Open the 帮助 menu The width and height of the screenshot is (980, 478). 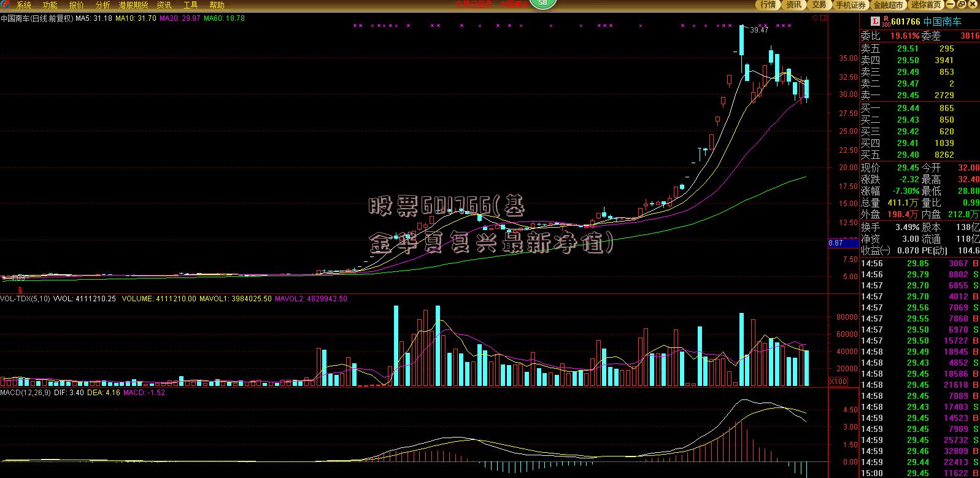(x=217, y=5)
